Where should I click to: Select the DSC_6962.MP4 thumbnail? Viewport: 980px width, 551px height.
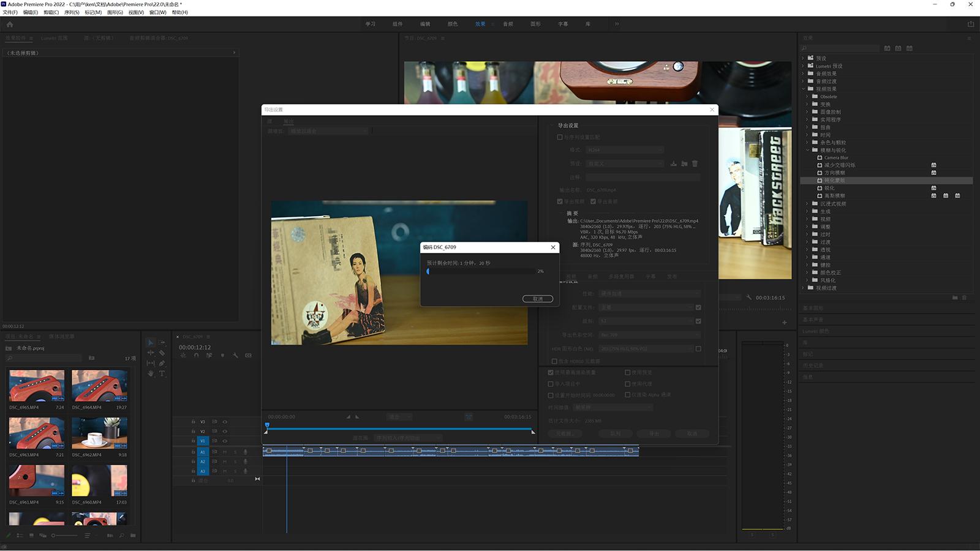[x=99, y=433]
